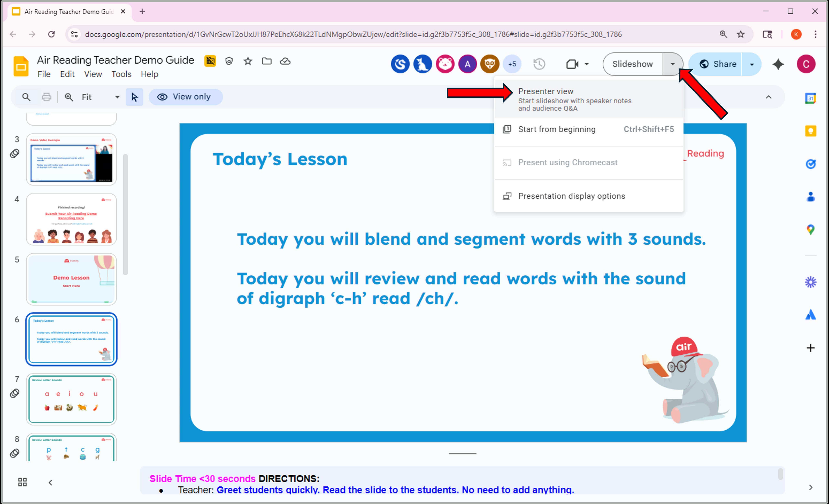Select the cursor pointer tool

[134, 97]
